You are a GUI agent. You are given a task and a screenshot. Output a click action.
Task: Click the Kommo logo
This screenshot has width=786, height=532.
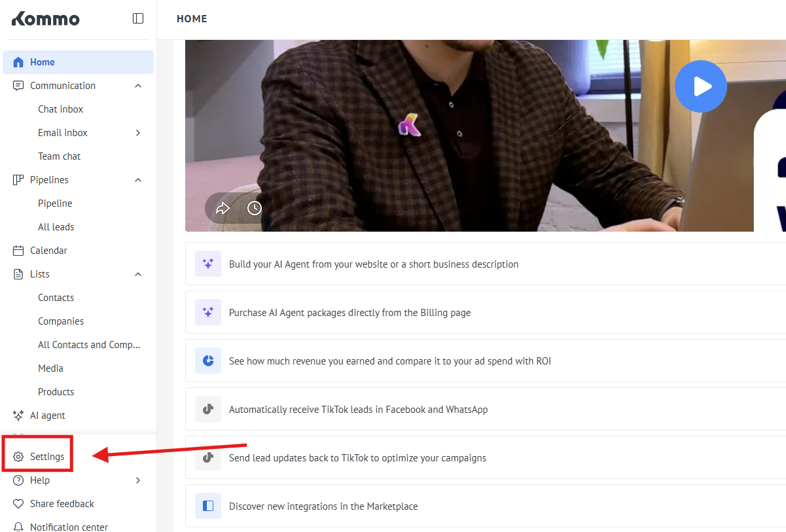tap(46, 19)
